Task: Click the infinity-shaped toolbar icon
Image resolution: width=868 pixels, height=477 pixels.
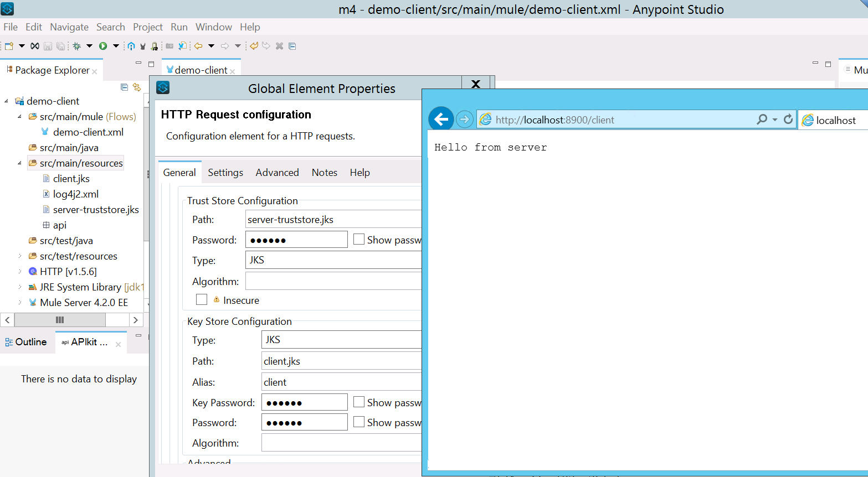Action: 35,46
